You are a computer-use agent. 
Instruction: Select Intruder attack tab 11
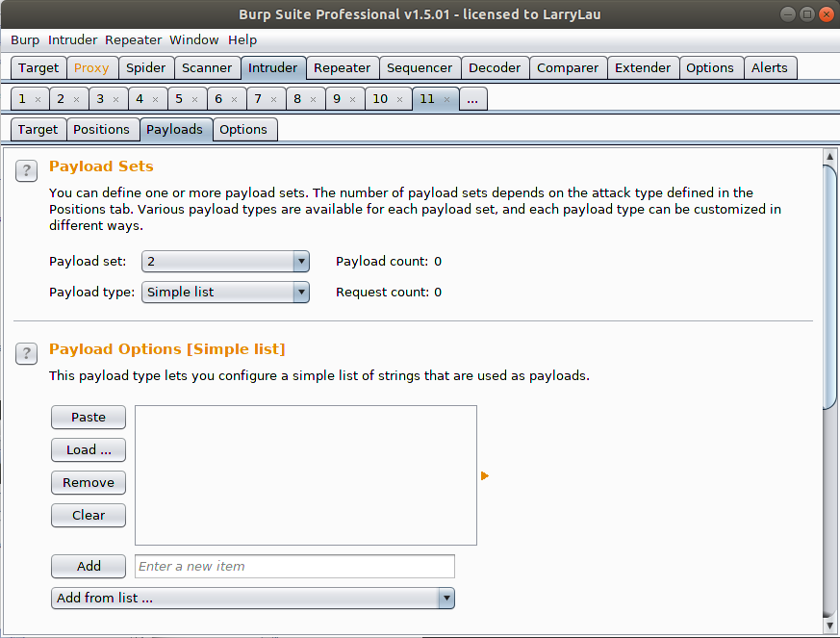427,99
